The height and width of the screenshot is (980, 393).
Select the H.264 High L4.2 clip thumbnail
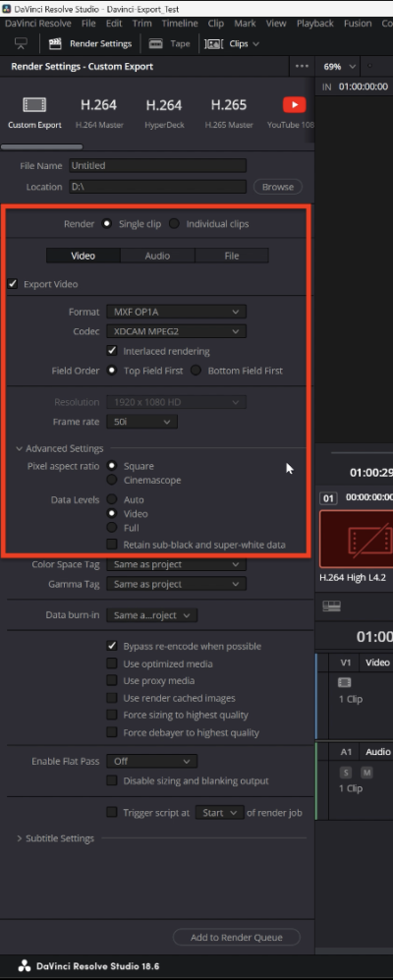coord(353,539)
